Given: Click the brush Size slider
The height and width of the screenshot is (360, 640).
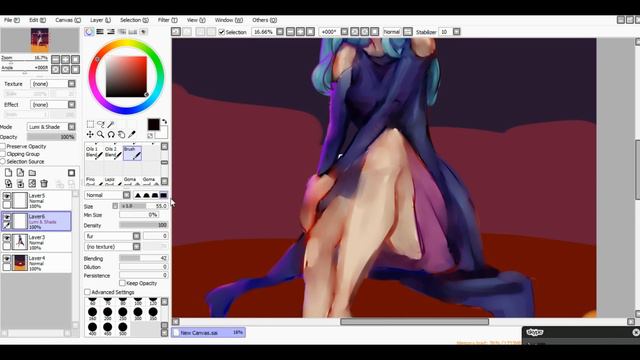Looking at the screenshot, I should coord(143,206).
